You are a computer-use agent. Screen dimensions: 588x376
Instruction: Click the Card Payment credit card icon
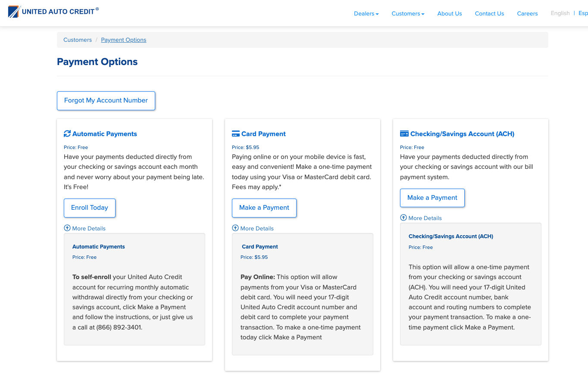236,134
